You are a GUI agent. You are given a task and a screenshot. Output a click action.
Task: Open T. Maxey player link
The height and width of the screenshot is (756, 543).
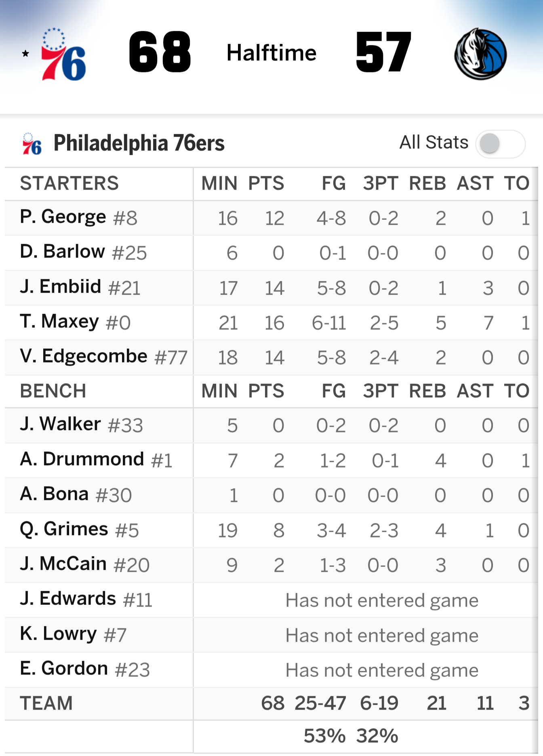(59, 322)
